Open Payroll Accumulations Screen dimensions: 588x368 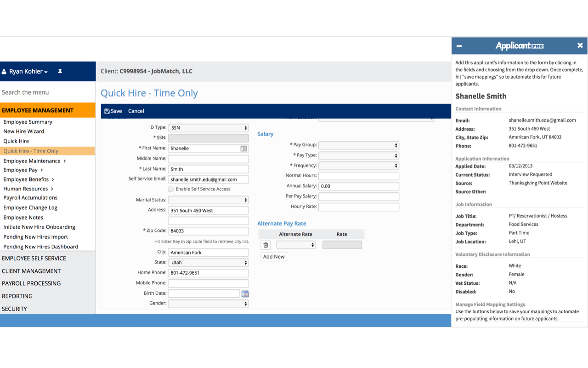[30, 198]
